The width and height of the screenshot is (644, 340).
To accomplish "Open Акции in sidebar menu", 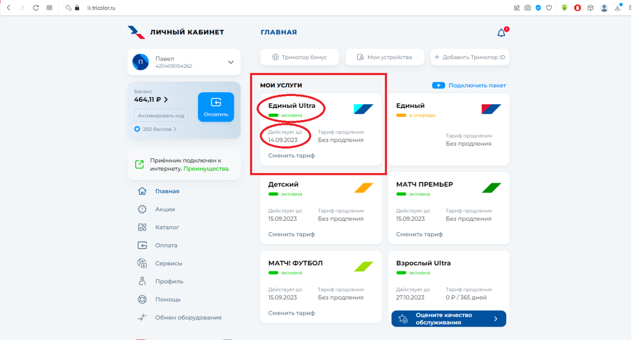I will (165, 210).
